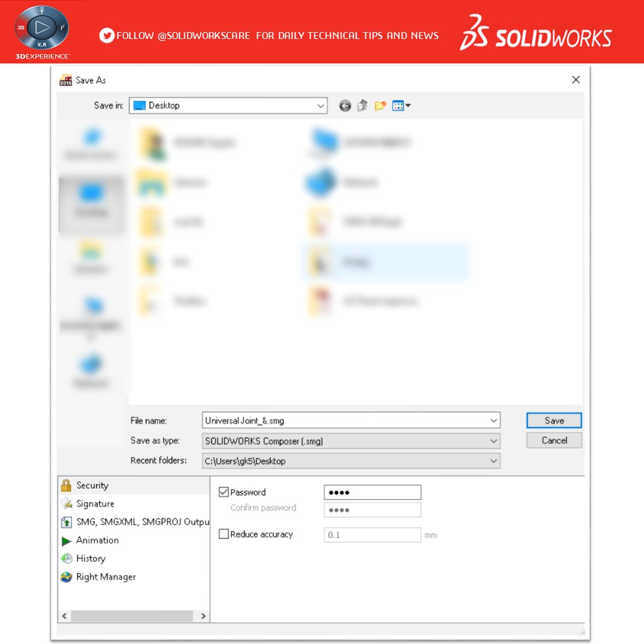Click the 3DEXPERIENCE compass logo
This screenshot has height=644, width=644.
[x=42, y=32]
